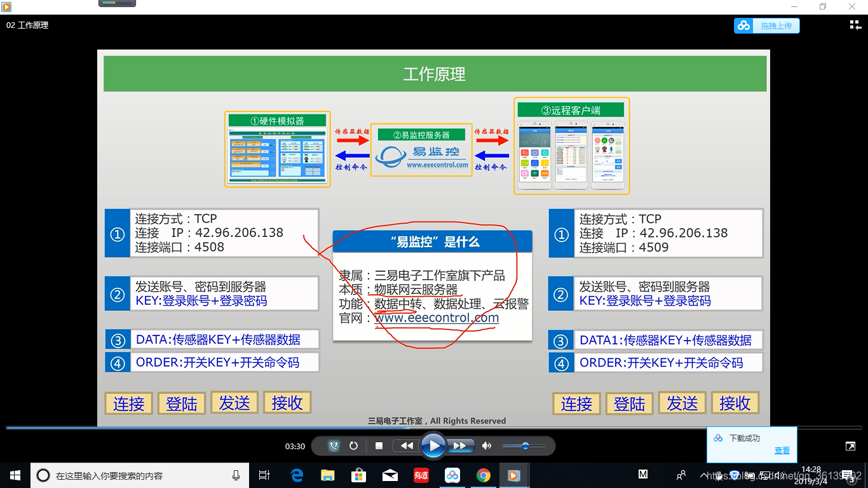
Task: Open Google Chrome from the taskbar
Action: (x=484, y=475)
